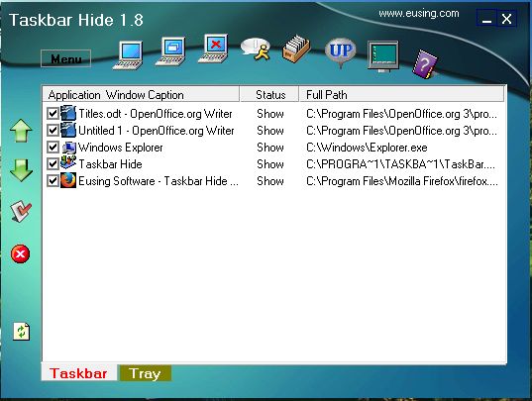Click Show status in Taskbar Hide row
The width and height of the screenshot is (532, 401).
pyautogui.click(x=270, y=164)
